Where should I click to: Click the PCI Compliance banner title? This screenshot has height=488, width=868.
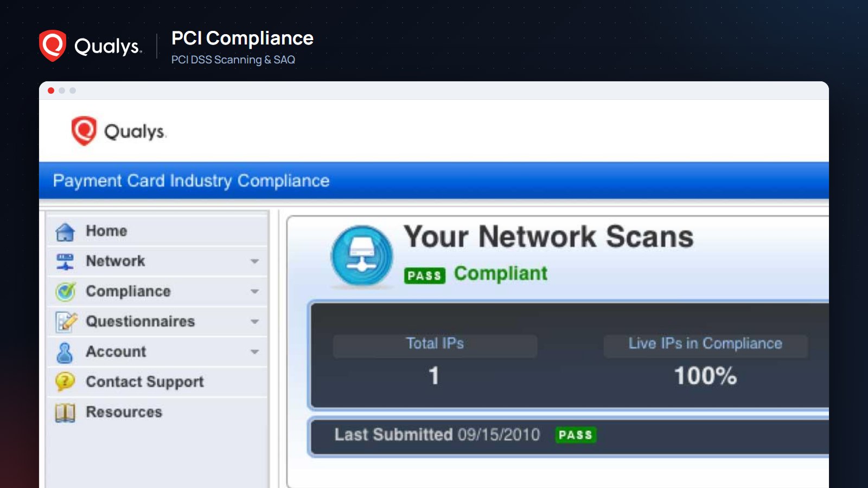242,38
